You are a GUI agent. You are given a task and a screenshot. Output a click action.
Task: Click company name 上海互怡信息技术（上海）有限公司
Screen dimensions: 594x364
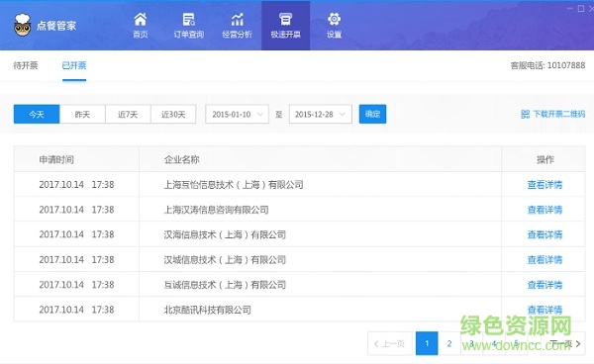[234, 185]
